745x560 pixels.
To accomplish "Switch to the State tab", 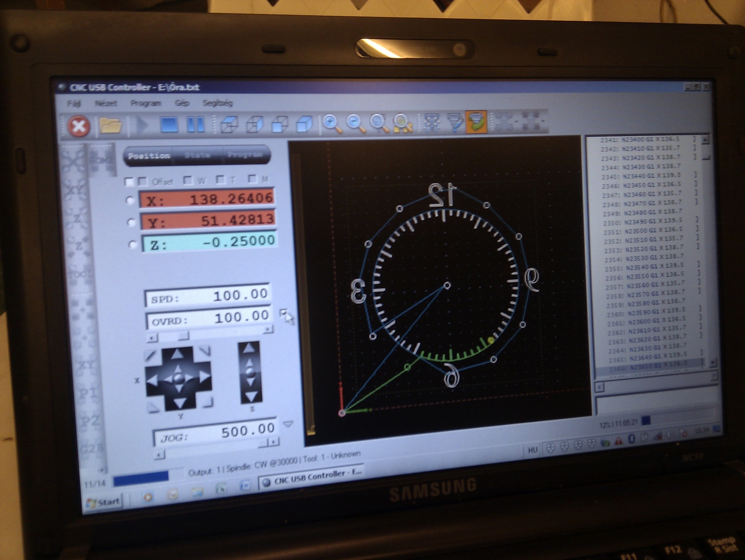I will tap(197, 155).
